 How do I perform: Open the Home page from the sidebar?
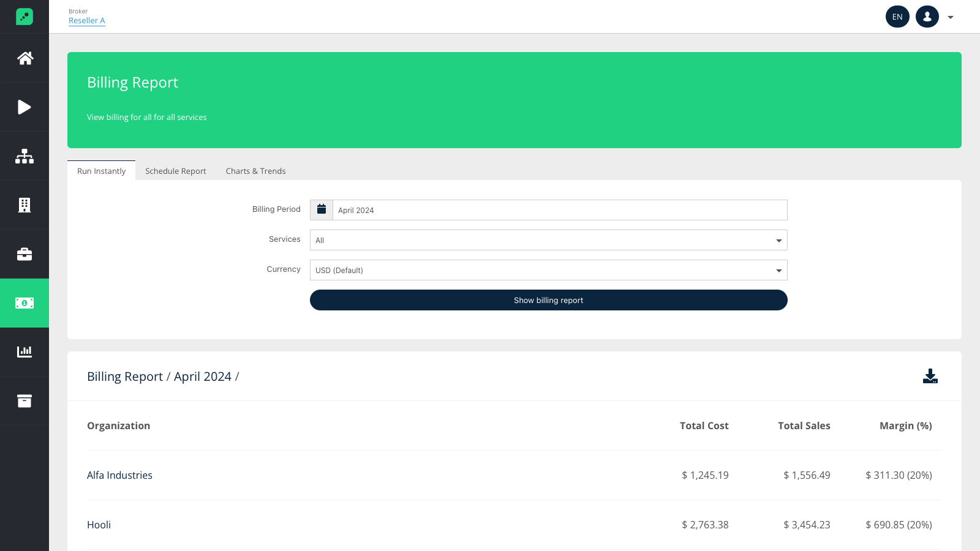pyautogui.click(x=24, y=58)
